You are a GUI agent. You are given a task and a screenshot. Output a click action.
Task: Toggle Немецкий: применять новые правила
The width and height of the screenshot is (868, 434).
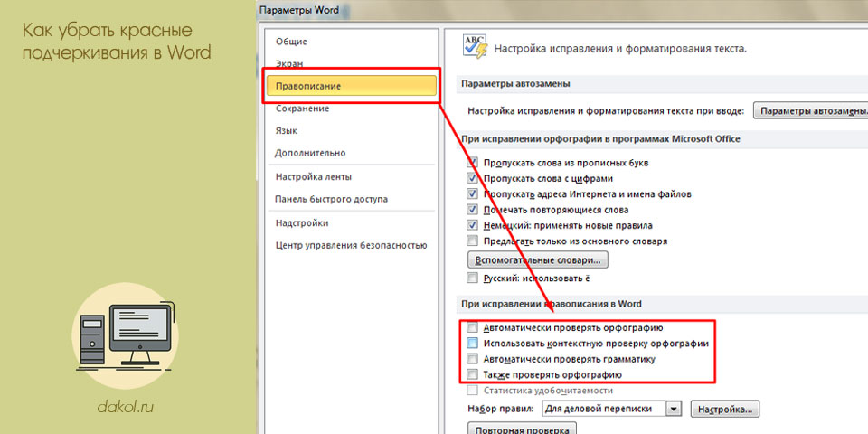(x=472, y=225)
